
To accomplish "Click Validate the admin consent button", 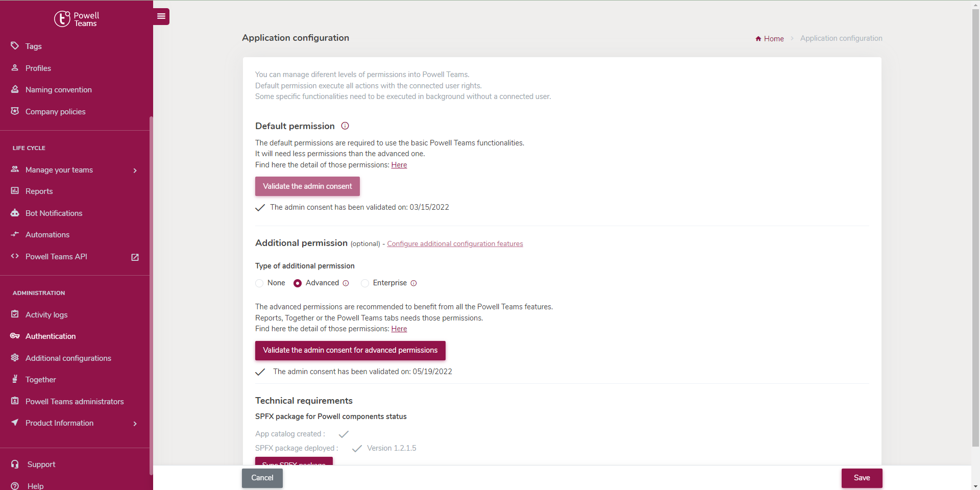I will (x=307, y=186).
